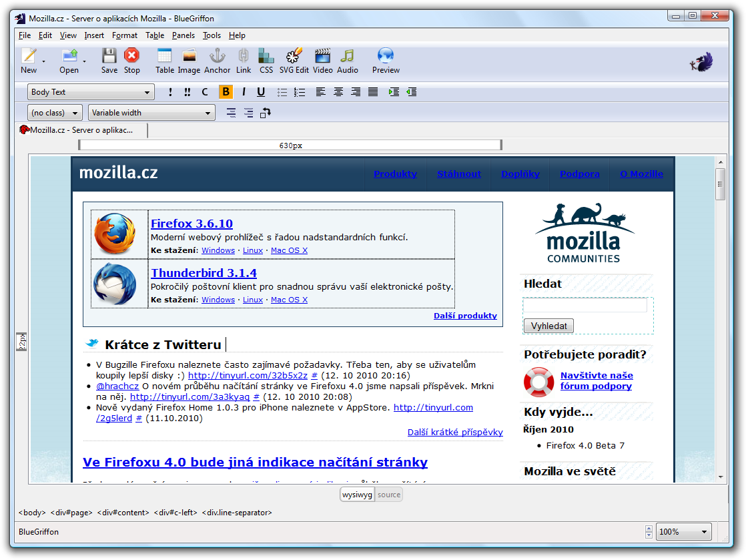The image size is (746, 560).
Task: Align text left
Action: point(321,92)
